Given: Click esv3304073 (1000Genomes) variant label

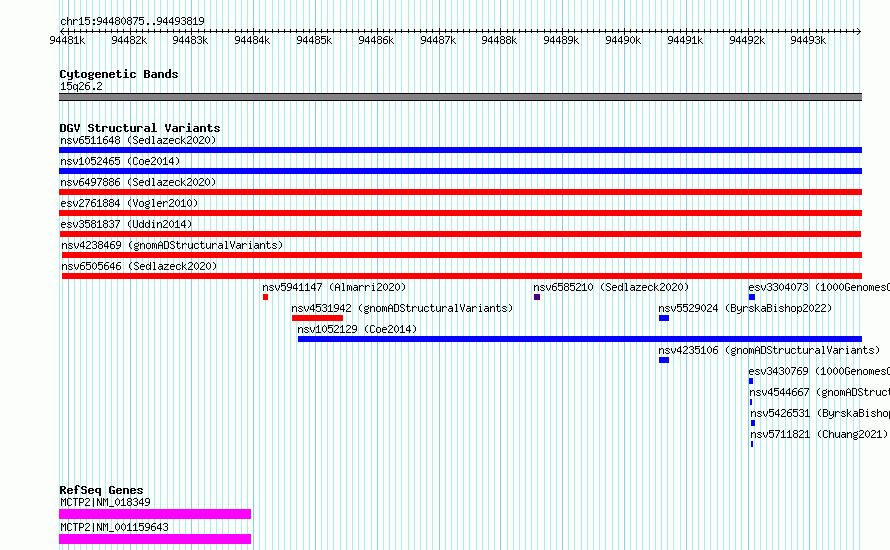Looking at the screenshot, I should click(819, 287).
